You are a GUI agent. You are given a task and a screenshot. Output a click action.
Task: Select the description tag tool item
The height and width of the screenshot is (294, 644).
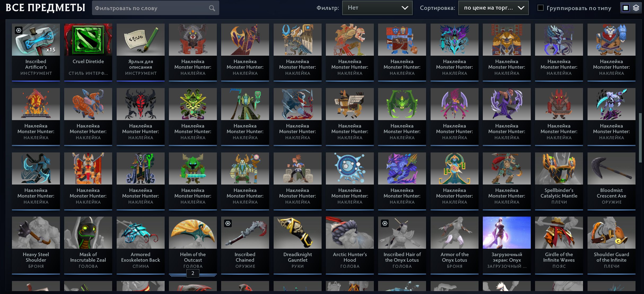141,52
